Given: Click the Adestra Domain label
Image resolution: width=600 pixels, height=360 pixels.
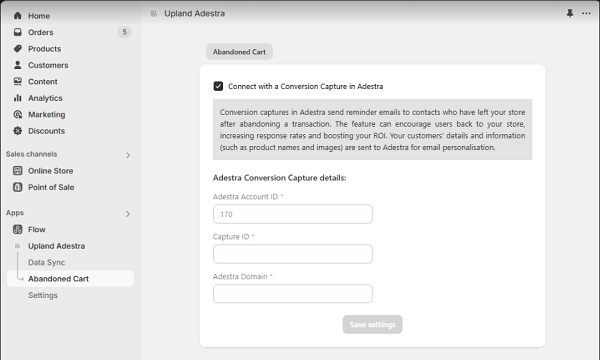Looking at the screenshot, I should (243, 276).
